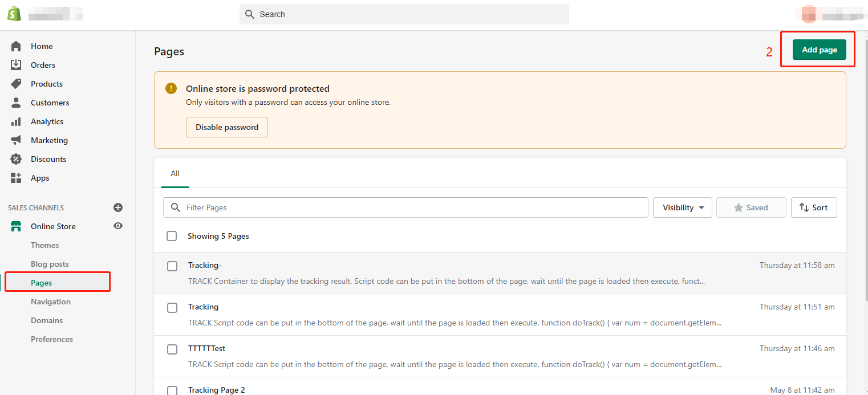Check the box for TTTTTTest page
Viewport: 868px width, 395px height.
point(172,349)
